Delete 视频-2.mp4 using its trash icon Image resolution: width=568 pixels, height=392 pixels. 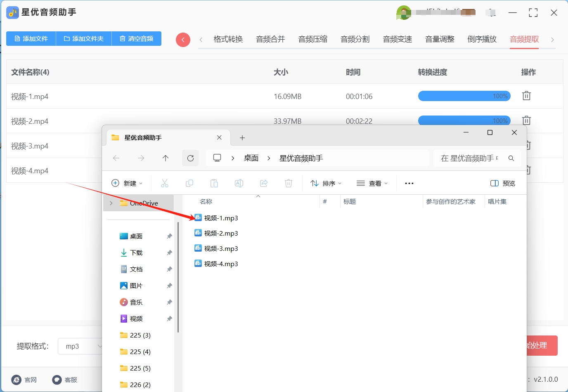pos(526,120)
